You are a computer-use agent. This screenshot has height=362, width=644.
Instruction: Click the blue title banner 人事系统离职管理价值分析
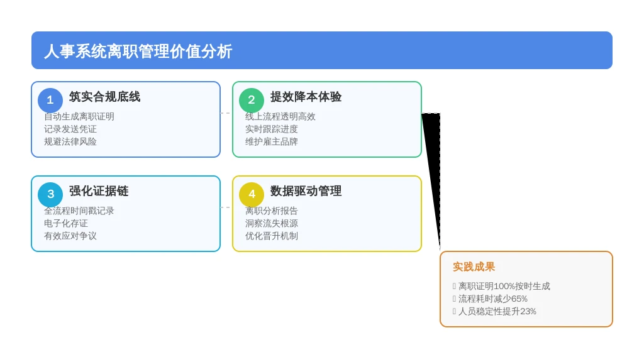(x=139, y=52)
